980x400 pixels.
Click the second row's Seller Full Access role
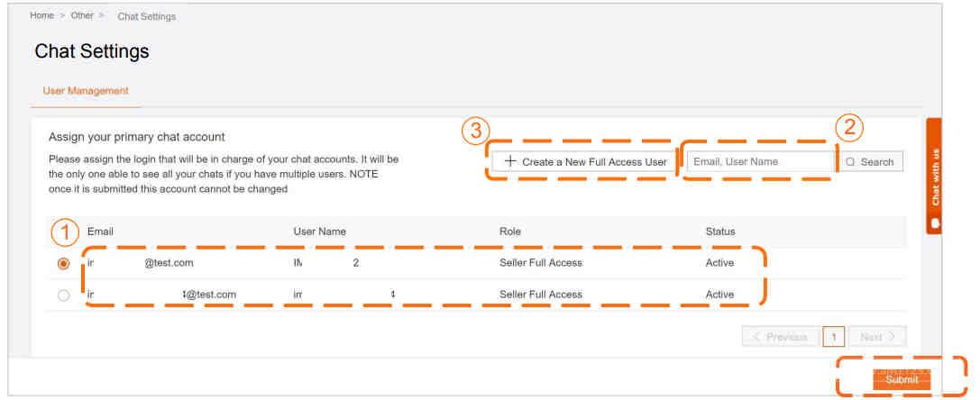click(541, 295)
